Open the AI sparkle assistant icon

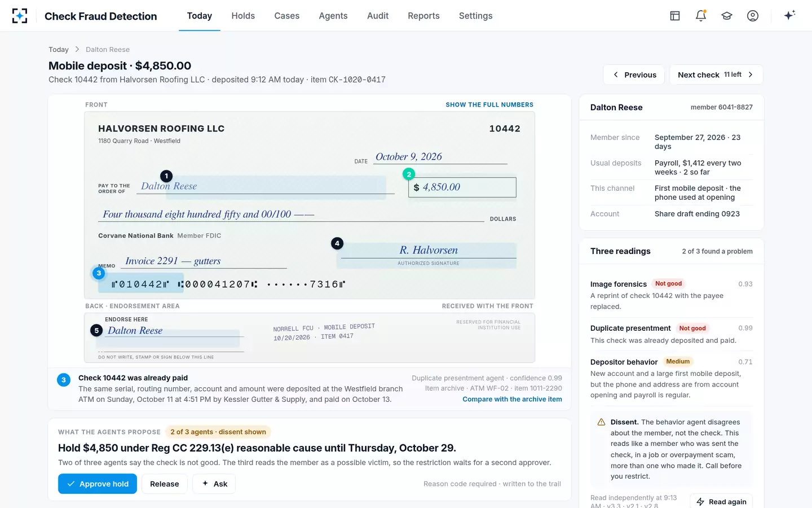pos(789,15)
